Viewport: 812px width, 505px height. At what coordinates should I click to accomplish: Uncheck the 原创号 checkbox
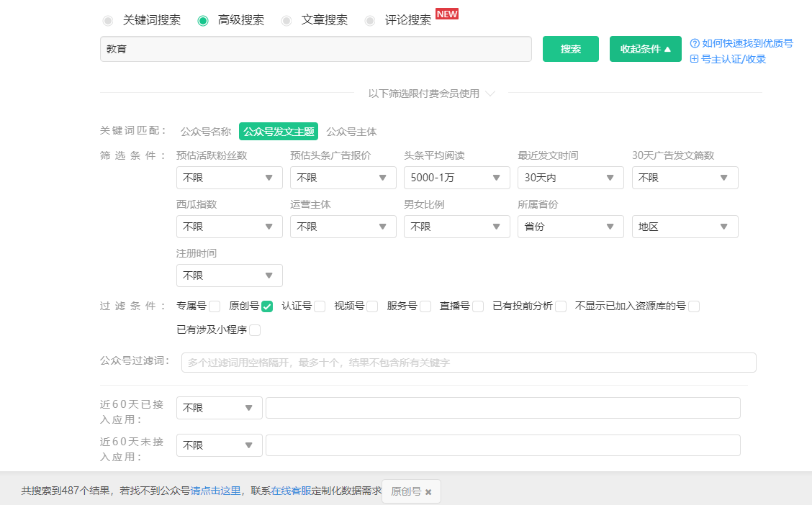pyautogui.click(x=267, y=306)
